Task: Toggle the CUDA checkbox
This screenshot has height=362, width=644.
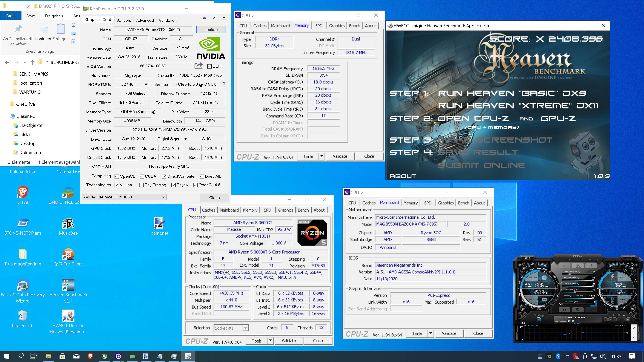Action: (142, 176)
